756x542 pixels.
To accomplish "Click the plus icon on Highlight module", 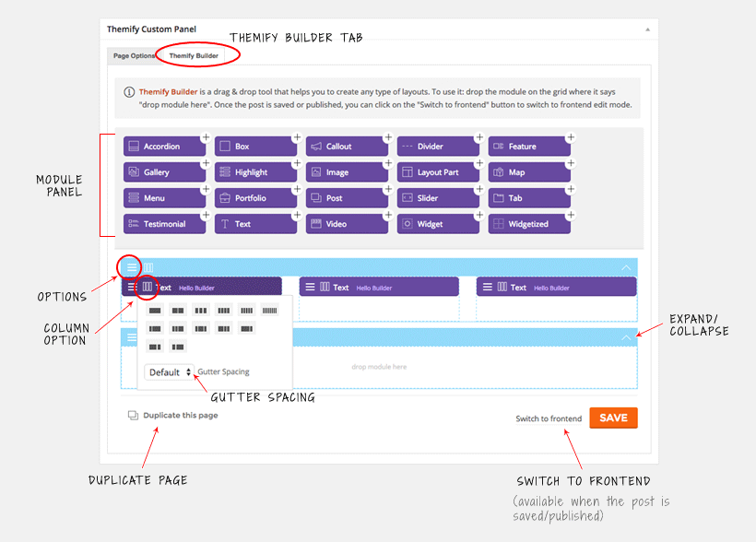I will 297,163.
